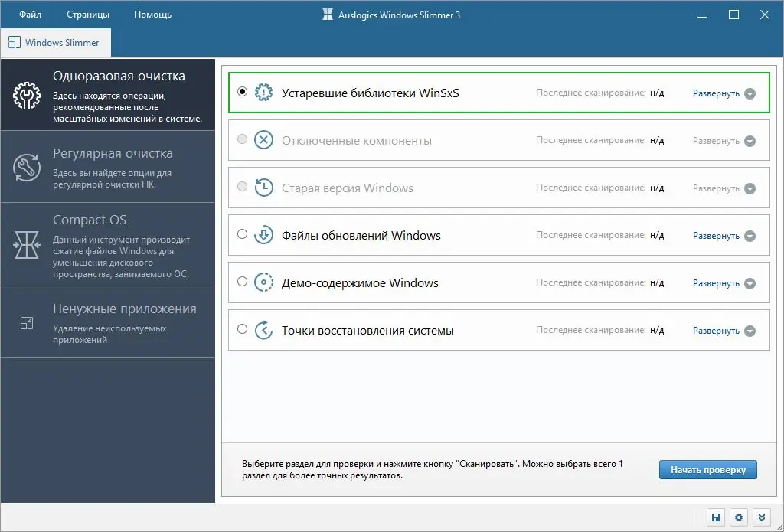Select the Файлы обновлений Windows radio button

(242, 235)
